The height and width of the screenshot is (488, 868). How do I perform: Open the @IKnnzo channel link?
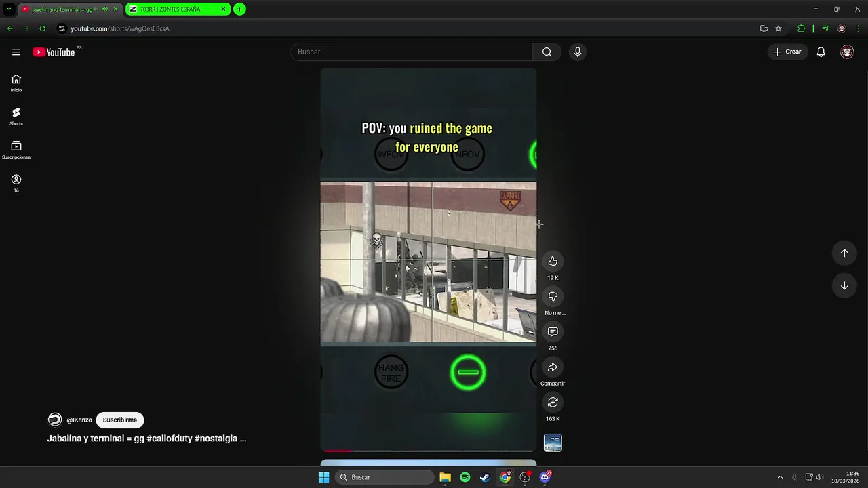(x=79, y=420)
